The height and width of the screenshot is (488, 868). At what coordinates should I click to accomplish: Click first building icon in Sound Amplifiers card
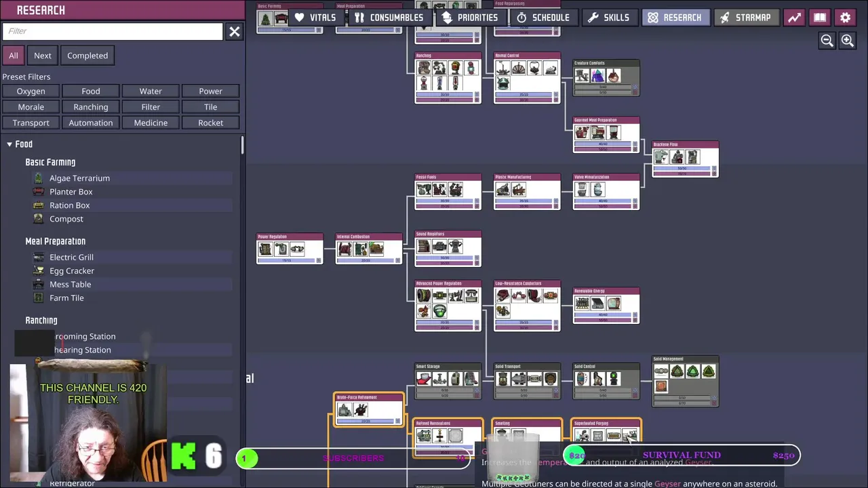(424, 246)
